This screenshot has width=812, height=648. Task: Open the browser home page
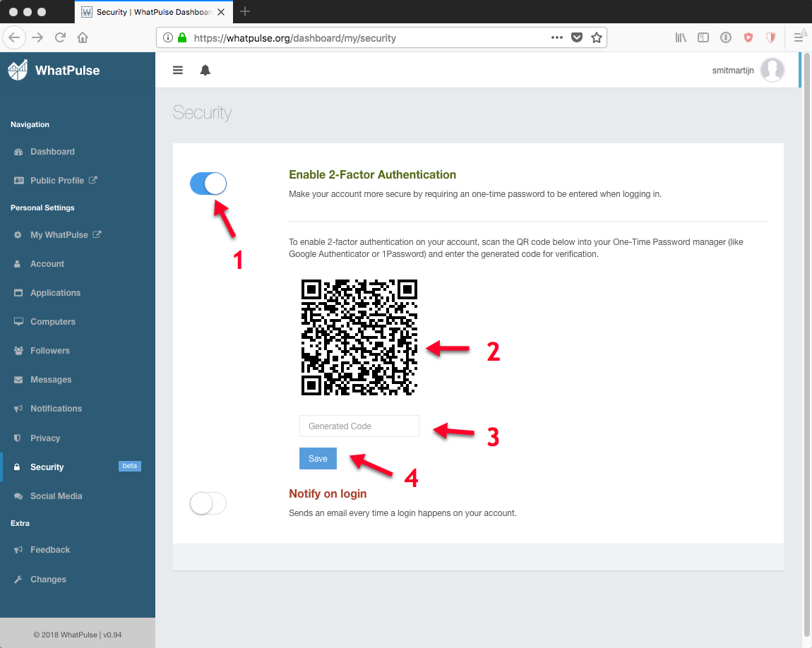pos(83,37)
